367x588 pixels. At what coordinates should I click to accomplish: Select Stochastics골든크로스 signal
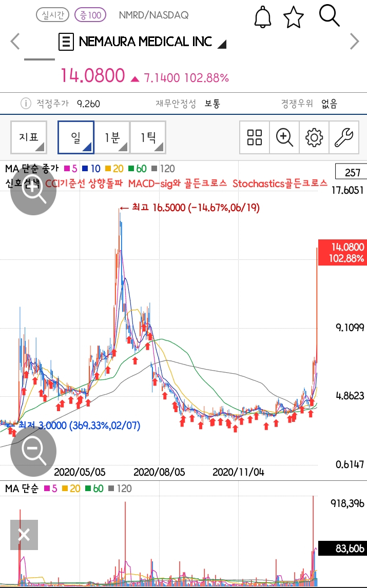point(280,184)
